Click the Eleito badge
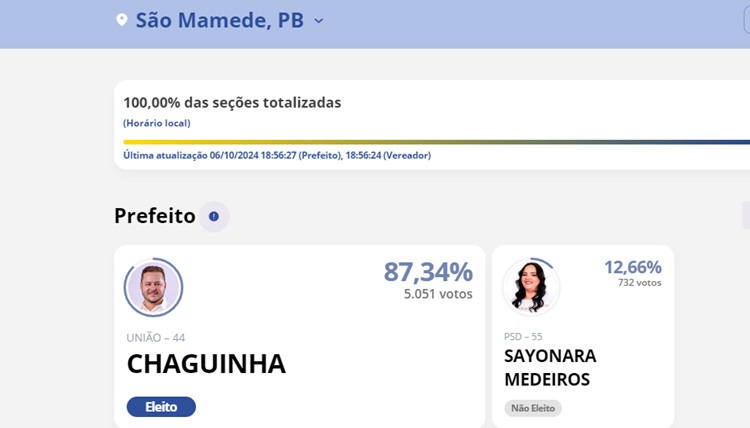 click(161, 407)
